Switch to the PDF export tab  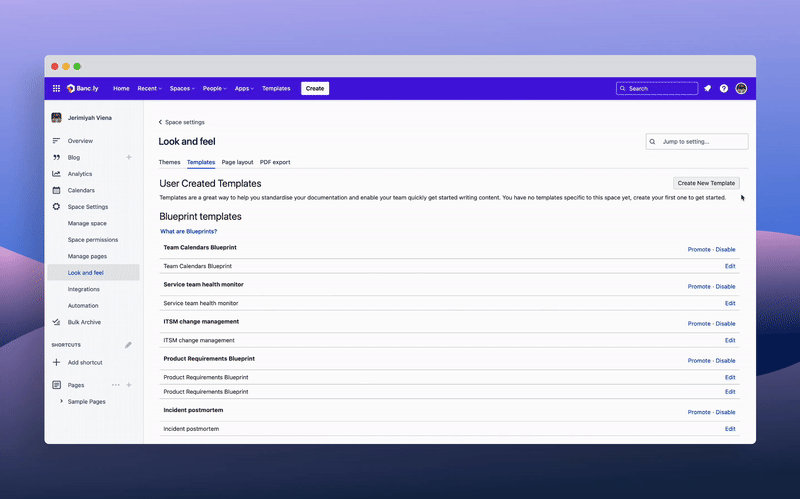click(275, 162)
